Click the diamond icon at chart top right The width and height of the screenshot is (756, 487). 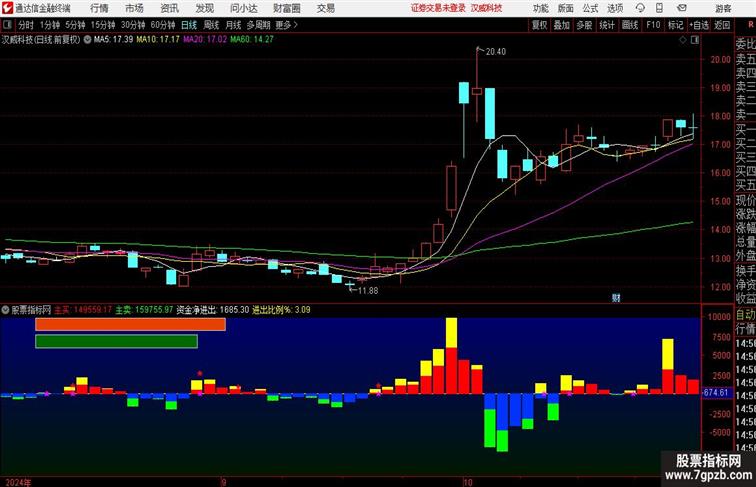point(683,40)
